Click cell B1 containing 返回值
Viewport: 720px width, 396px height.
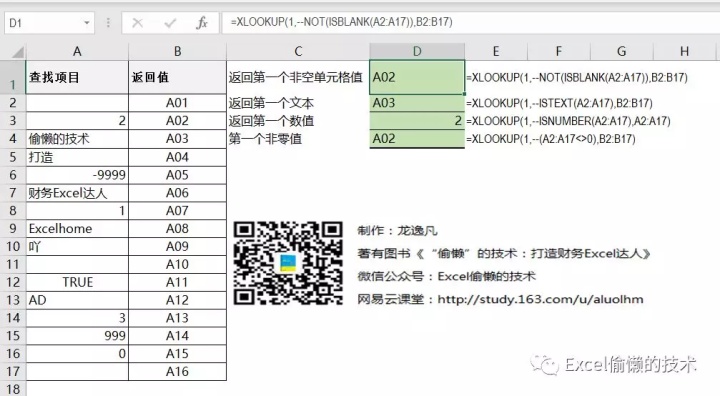177,77
